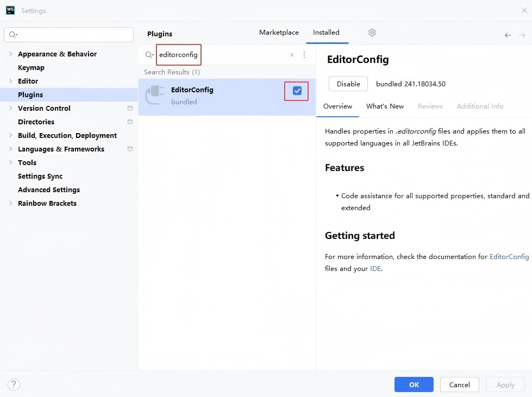
Task: Expand the Tools section
Action: [10, 162]
